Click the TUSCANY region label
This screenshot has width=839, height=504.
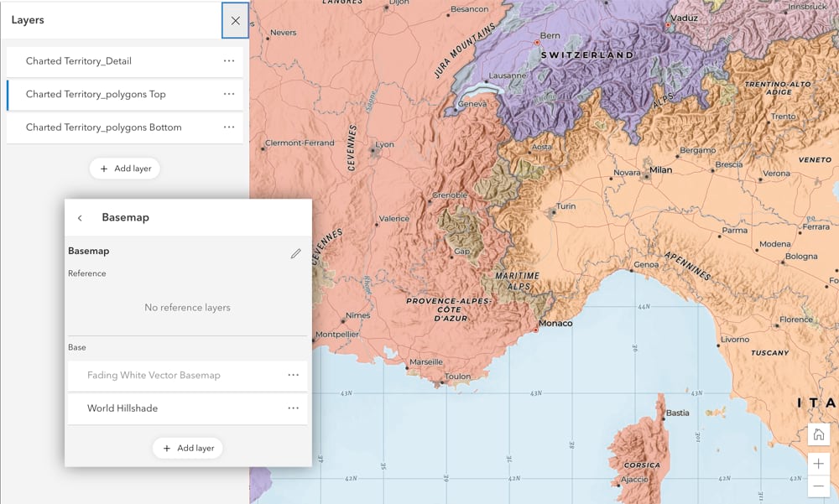coord(769,353)
